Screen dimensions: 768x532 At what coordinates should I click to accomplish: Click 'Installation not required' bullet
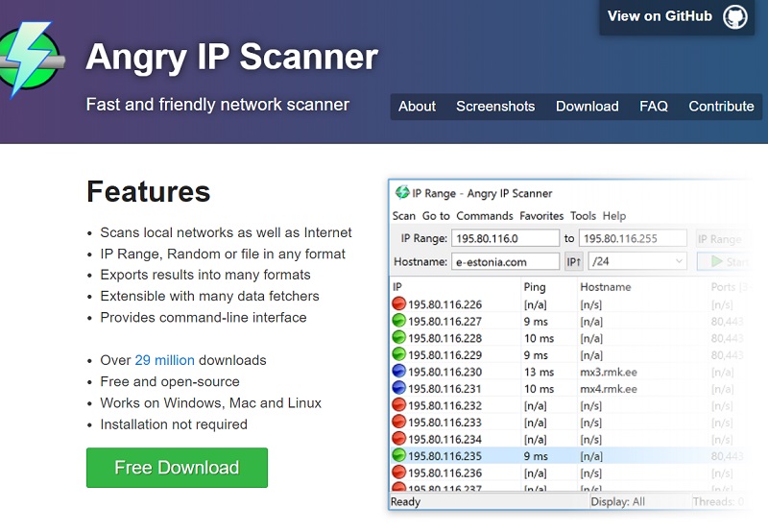(x=174, y=424)
